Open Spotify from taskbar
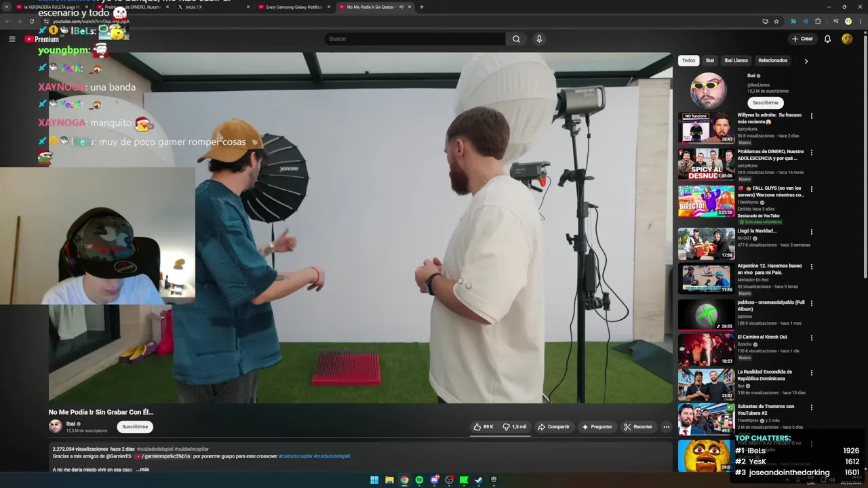The image size is (868, 488). click(x=419, y=480)
